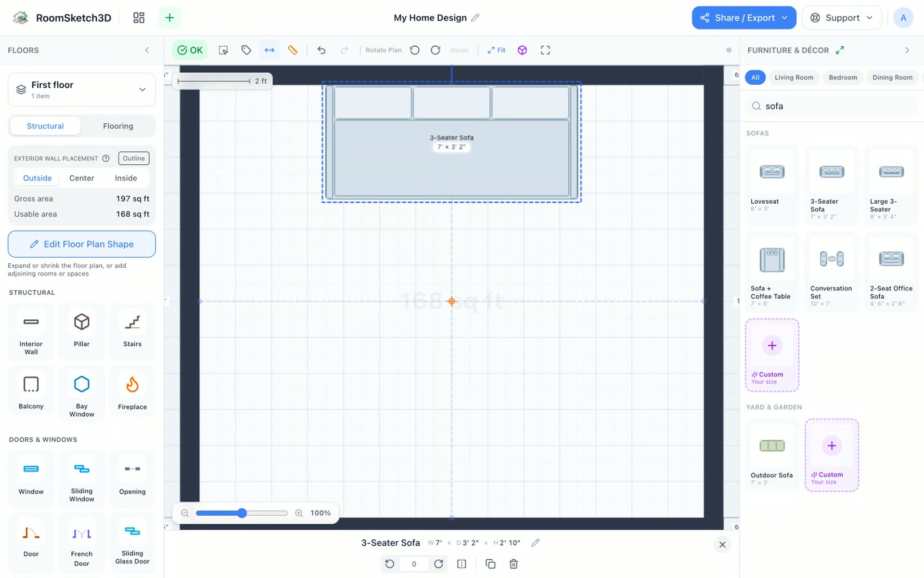The image size is (924, 578).
Task: Duplicate the selected sofa with copy icon
Action: pos(490,564)
